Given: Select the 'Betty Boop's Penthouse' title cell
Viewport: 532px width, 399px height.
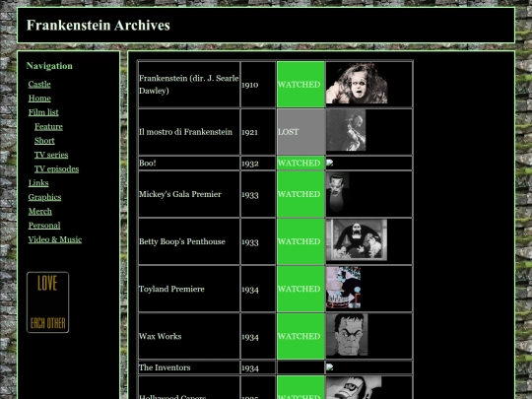Looking at the screenshot, I should [x=189, y=241].
